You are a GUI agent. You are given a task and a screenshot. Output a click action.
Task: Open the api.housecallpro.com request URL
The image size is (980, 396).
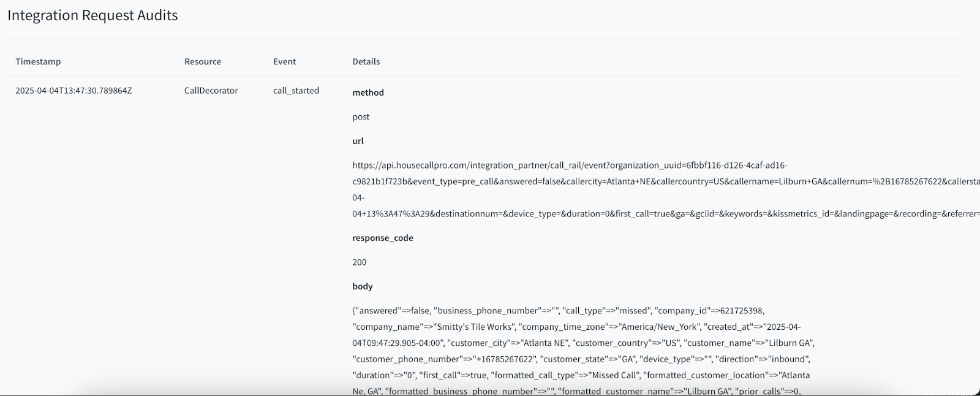pyautogui.click(x=570, y=165)
